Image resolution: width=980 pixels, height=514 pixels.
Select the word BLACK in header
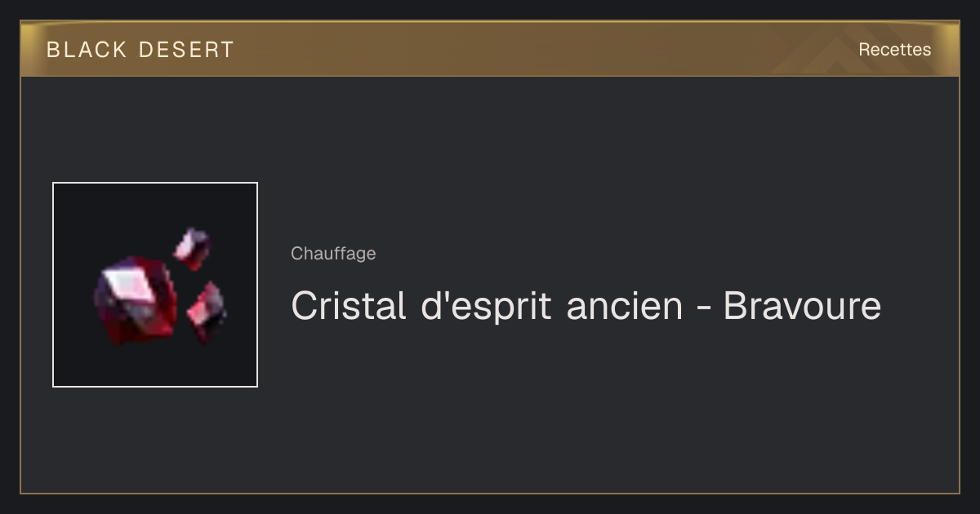[87, 50]
